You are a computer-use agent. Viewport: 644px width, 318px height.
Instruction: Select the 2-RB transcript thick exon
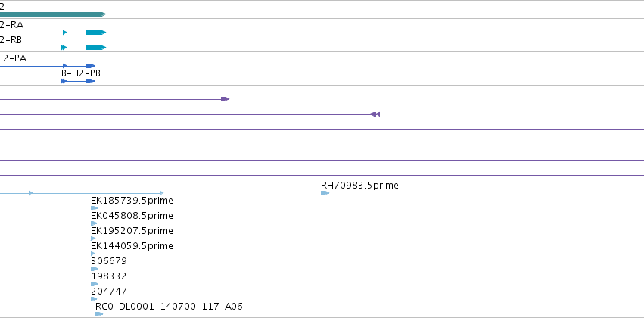96,48
